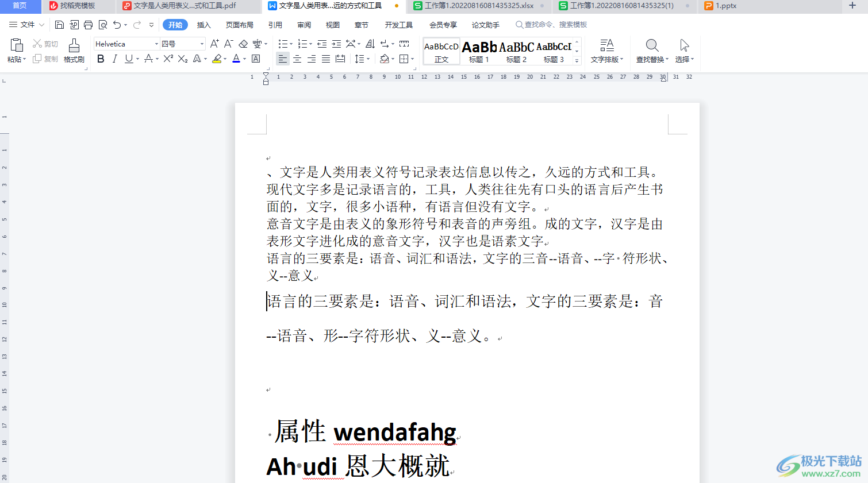The width and height of the screenshot is (868, 483).
Task: Click the character border A icon
Action: click(x=256, y=59)
